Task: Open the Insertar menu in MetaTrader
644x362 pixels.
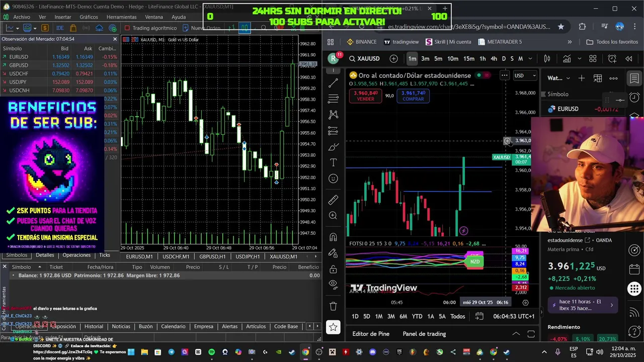Action: pos(63,17)
